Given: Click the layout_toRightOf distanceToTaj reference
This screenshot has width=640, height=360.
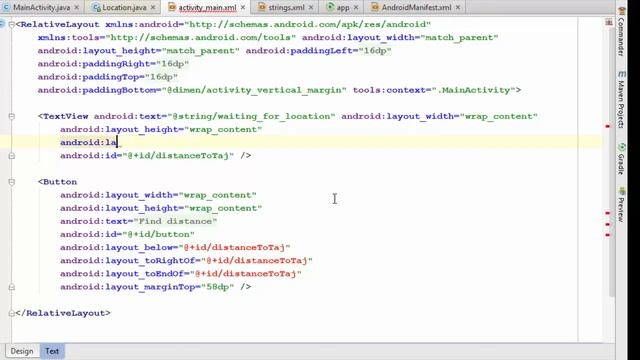Looking at the screenshot, I should (x=257, y=260).
